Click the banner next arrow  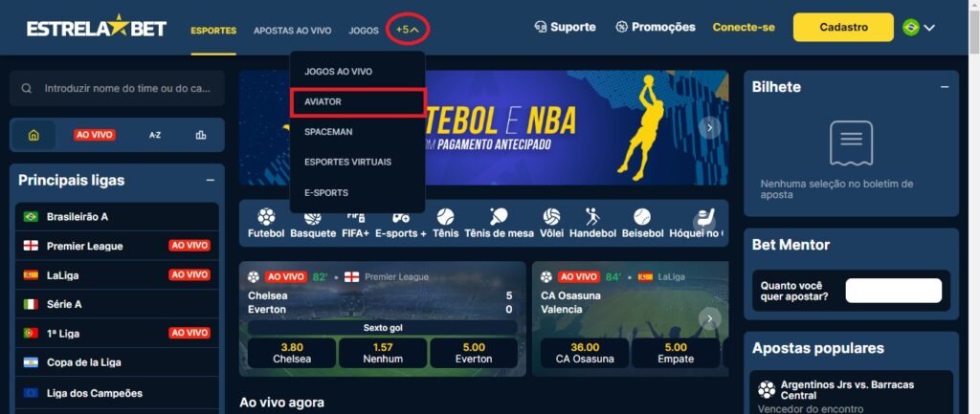tap(710, 128)
